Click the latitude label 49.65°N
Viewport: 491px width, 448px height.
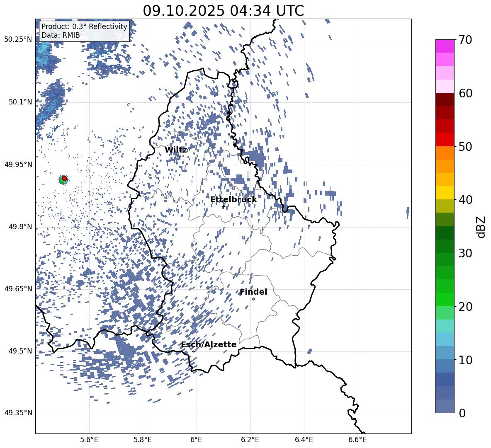point(18,288)
